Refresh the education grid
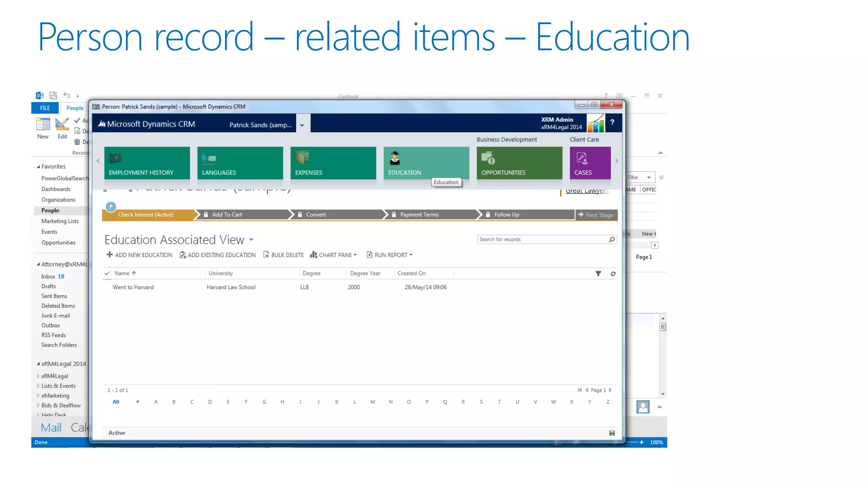 click(x=613, y=274)
